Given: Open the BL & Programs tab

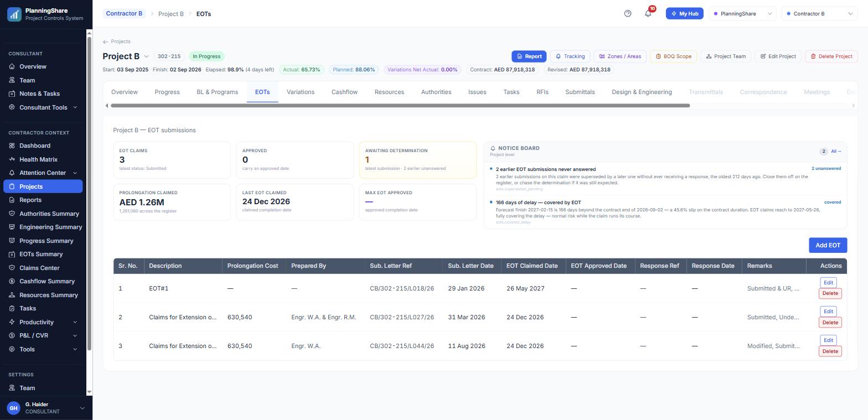Looking at the screenshot, I should [x=217, y=92].
